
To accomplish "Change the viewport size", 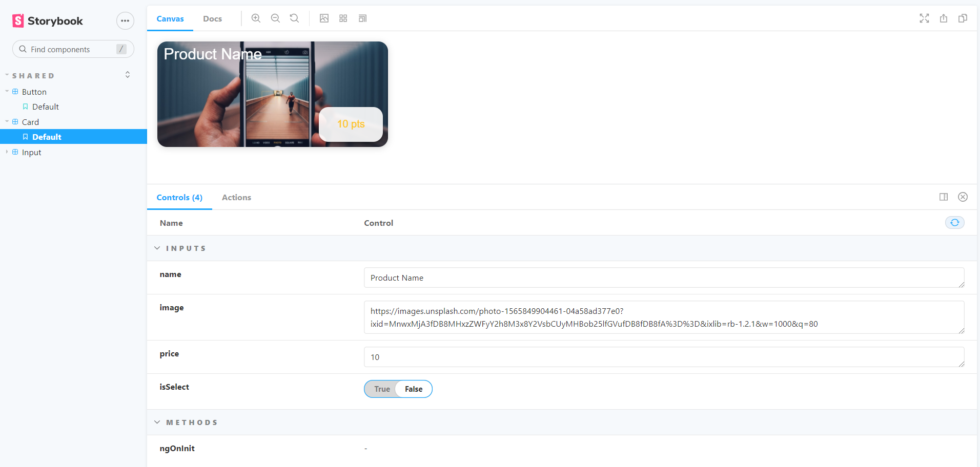I will pos(362,18).
